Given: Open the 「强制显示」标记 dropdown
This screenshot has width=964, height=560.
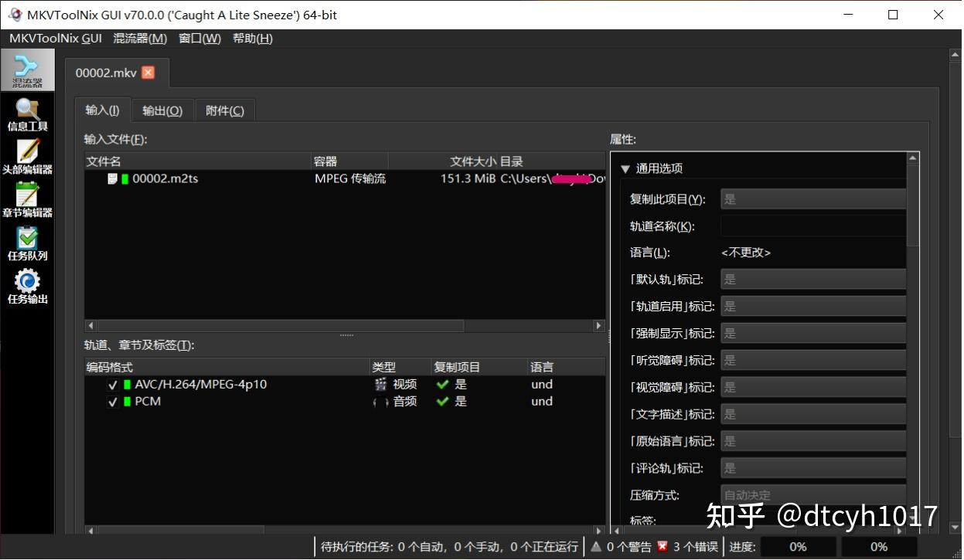Looking at the screenshot, I should tap(813, 334).
